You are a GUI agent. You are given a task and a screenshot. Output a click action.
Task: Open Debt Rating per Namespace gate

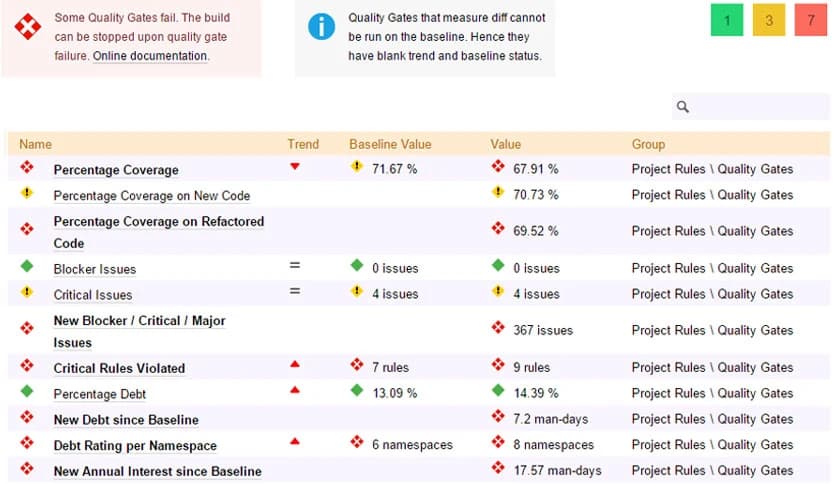(x=135, y=446)
